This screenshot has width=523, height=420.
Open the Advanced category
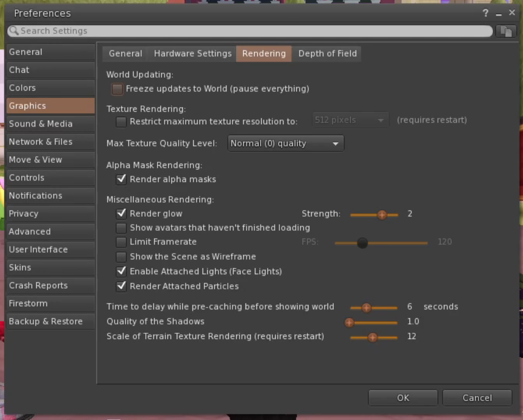[x=50, y=232]
